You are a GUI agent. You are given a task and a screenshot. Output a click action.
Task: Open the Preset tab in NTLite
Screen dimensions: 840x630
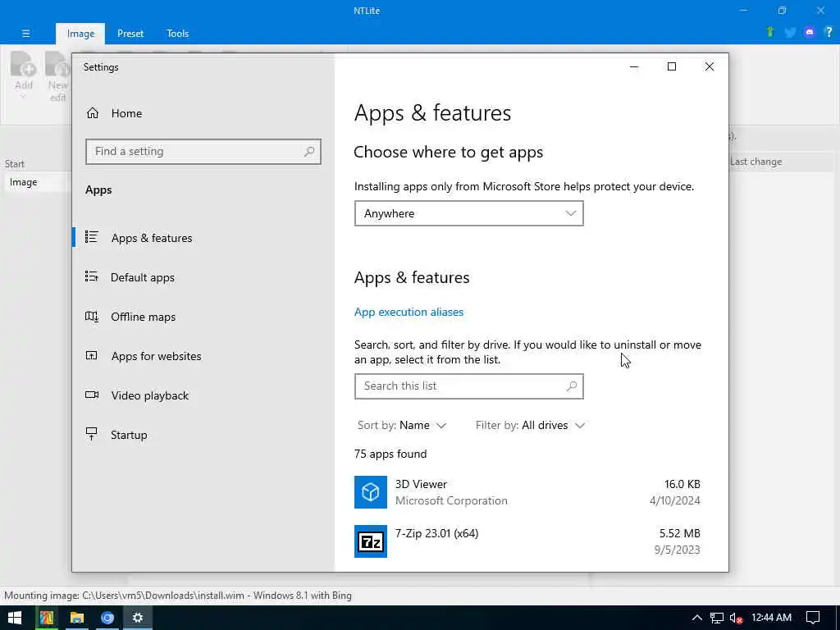[x=130, y=33]
